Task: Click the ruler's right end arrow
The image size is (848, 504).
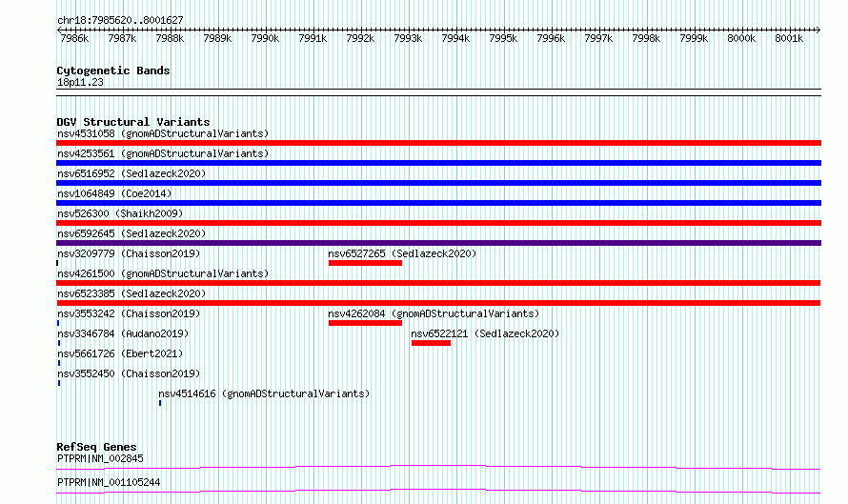Action: click(x=818, y=30)
